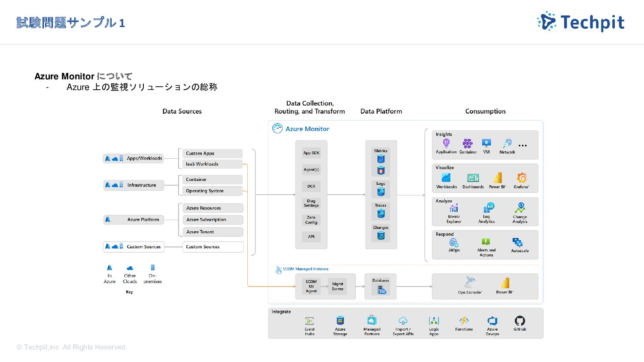Click the Power BI icon under Visualize
This screenshot has height=362, width=644.
pos(498,178)
